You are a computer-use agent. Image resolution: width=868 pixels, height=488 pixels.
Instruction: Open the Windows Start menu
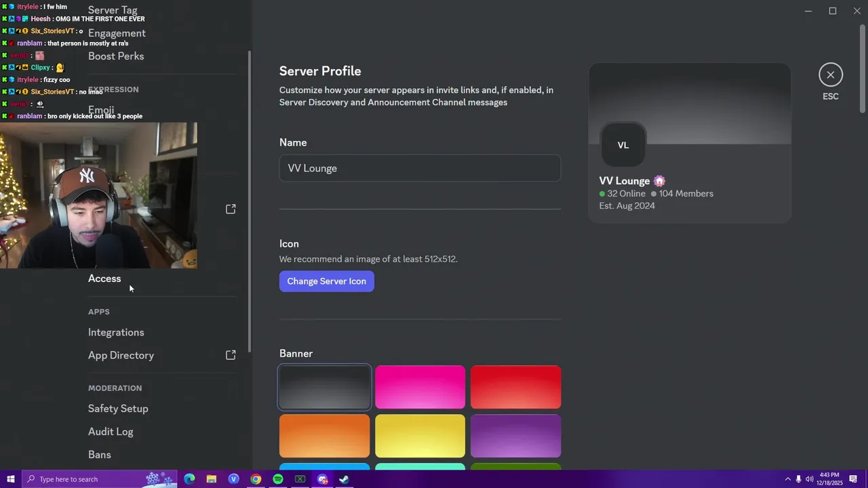(10, 479)
